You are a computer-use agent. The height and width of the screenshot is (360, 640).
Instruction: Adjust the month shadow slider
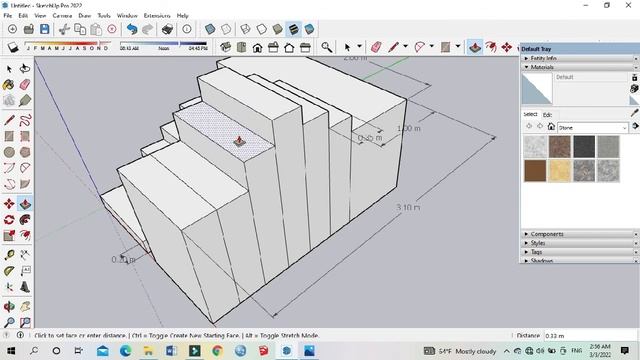coord(67,43)
